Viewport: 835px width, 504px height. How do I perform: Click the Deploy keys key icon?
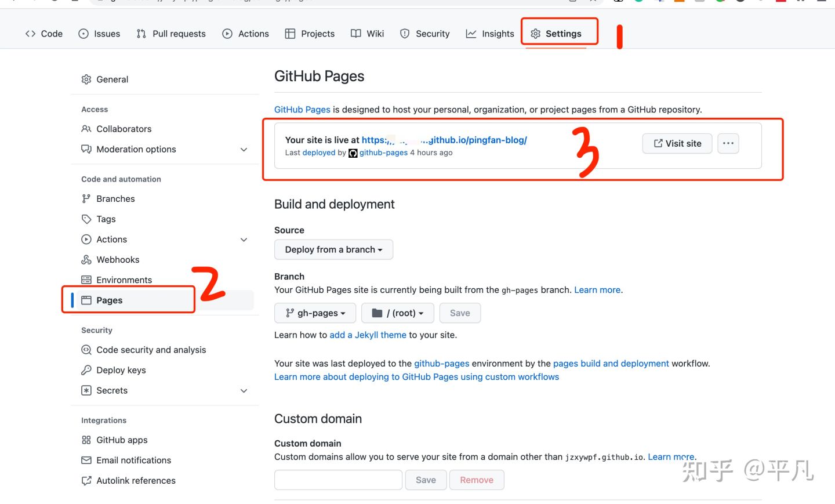tap(86, 370)
